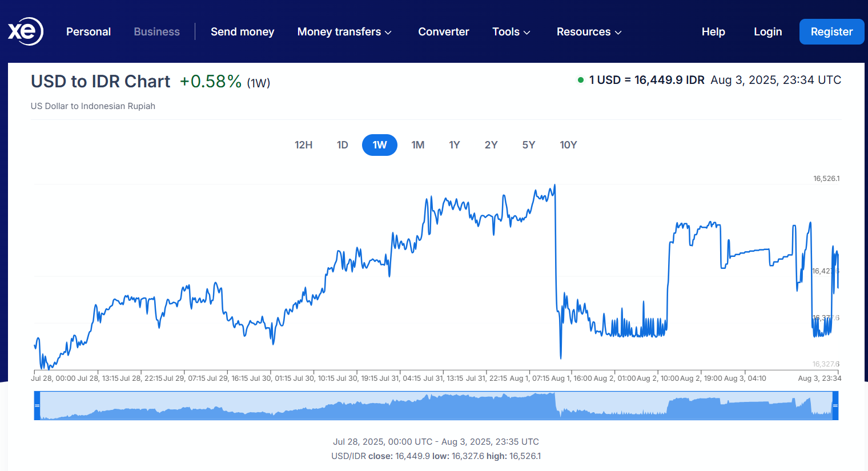Switch chart to 1D range
This screenshot has height=471, width=868.
pyautogui.click(x=342, y=145)
